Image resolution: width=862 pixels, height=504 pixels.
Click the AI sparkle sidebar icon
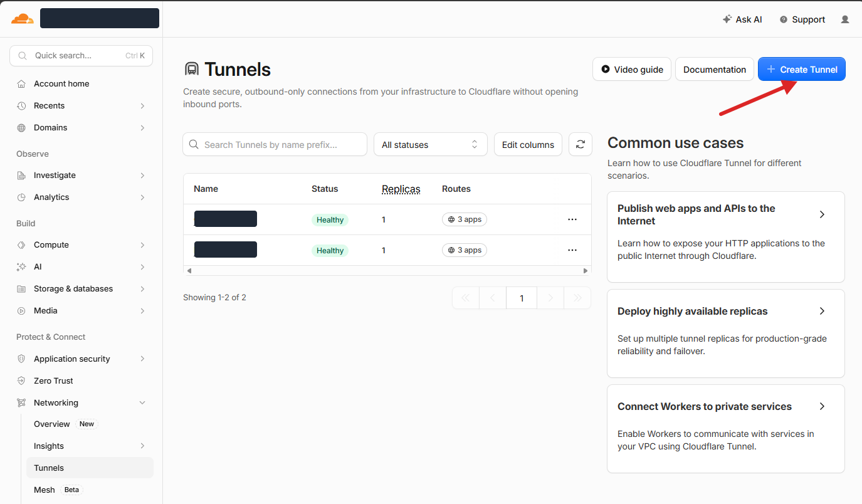click(21, 267)
